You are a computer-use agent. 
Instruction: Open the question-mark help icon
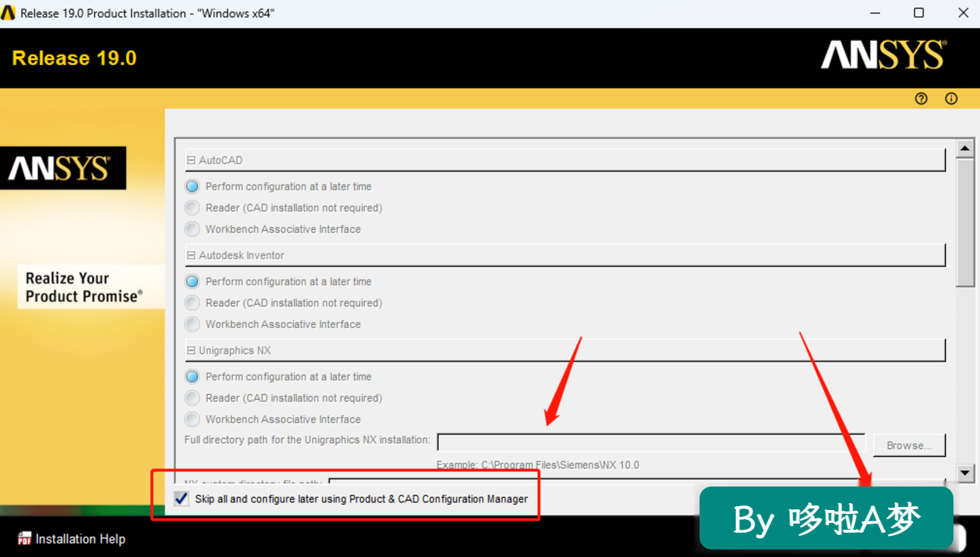[922, 99]
